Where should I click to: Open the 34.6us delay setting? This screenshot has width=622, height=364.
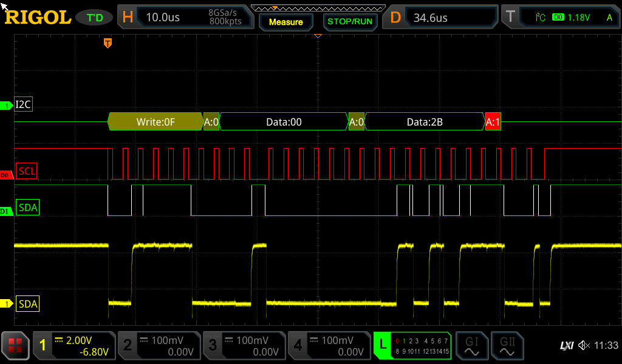[x=431, y=18]
